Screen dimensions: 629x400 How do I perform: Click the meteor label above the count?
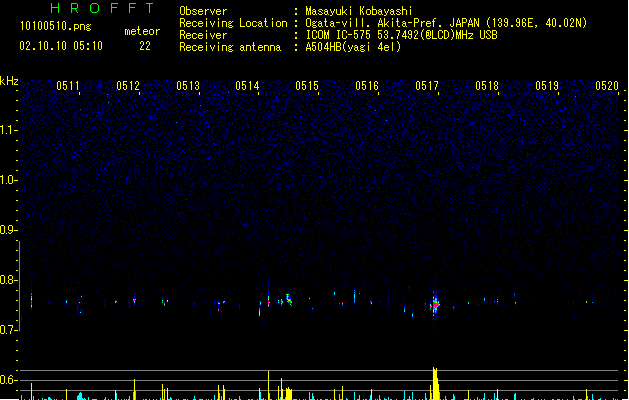click(x=142, y=31)
